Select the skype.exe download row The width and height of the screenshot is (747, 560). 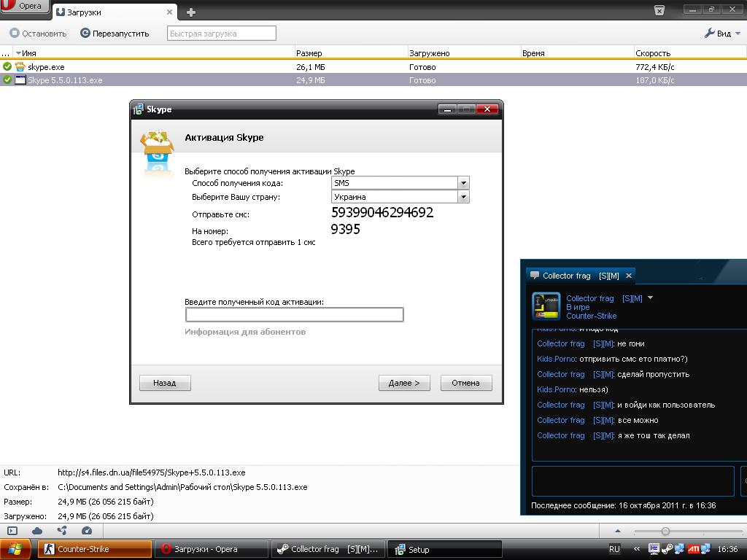point(373,66)
